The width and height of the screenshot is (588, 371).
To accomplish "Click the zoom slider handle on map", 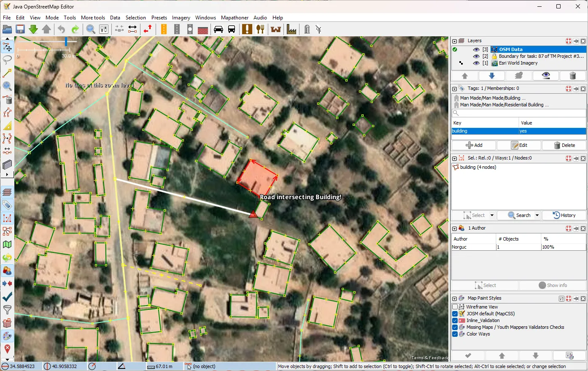I will tap(66, 41).
